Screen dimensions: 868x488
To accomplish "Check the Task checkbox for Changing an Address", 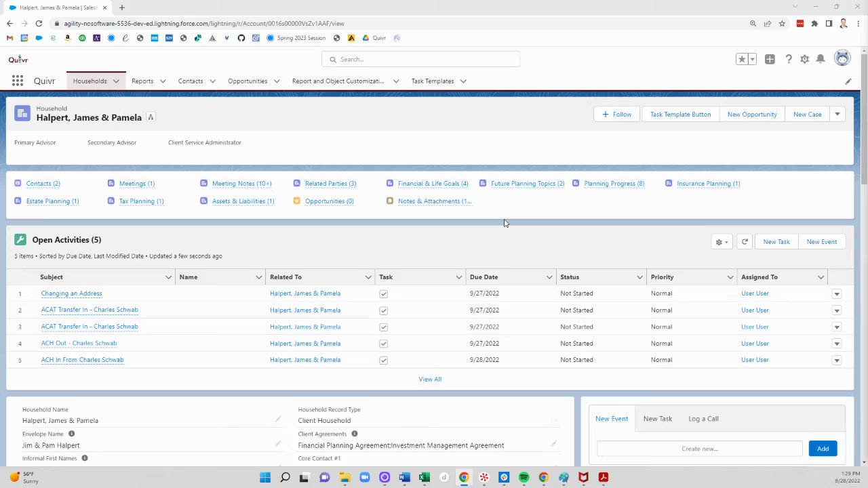I will click(x=383, y=293).
